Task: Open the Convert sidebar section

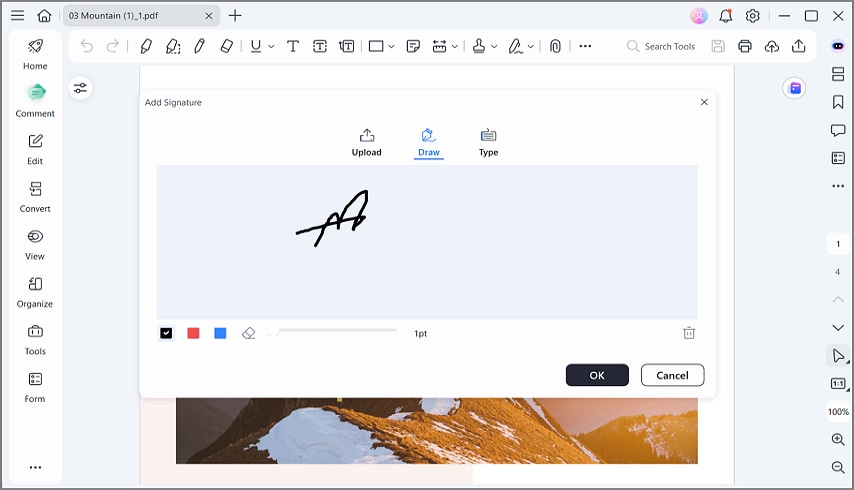Action: [35, 197]
